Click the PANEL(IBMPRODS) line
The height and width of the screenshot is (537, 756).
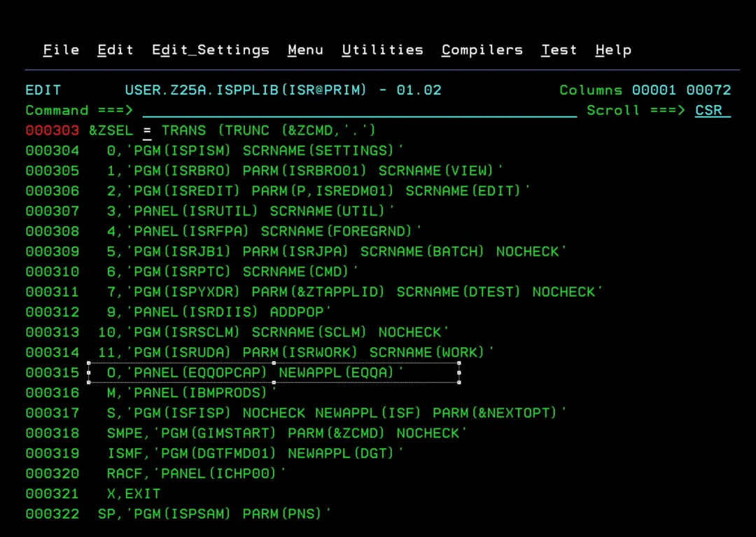coord(191,393)
